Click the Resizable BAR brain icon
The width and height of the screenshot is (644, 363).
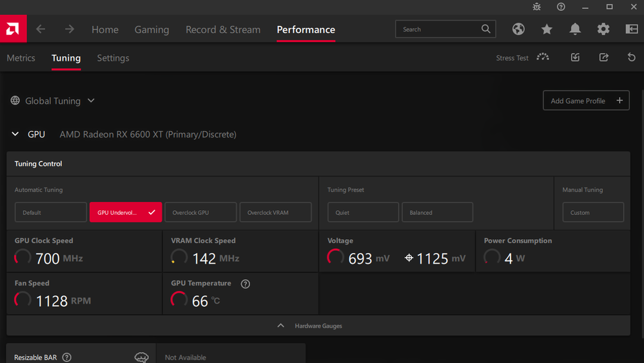tap(142, 357)
